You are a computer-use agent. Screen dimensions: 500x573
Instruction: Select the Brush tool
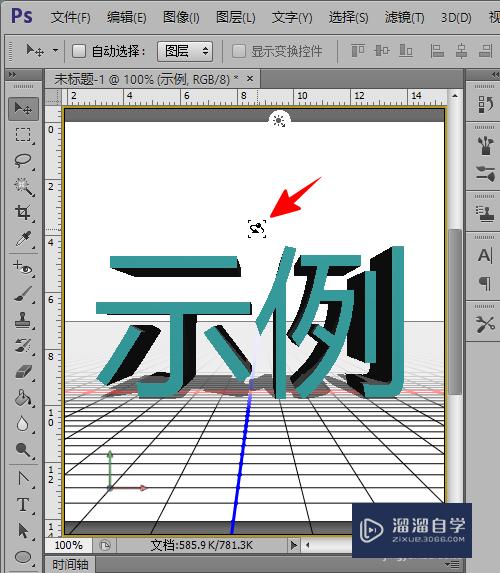pos(23,294)
